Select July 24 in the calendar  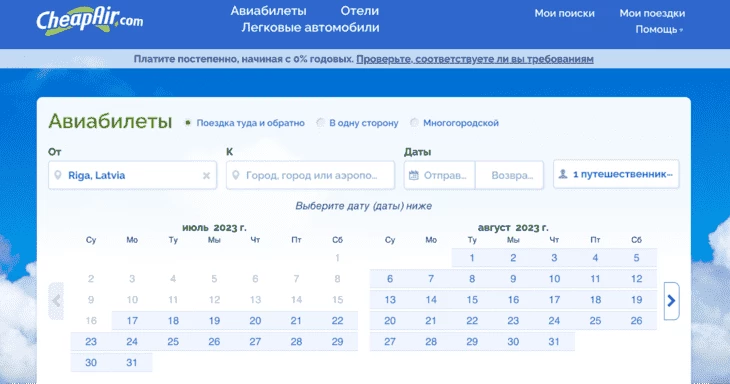coord(132,342)
